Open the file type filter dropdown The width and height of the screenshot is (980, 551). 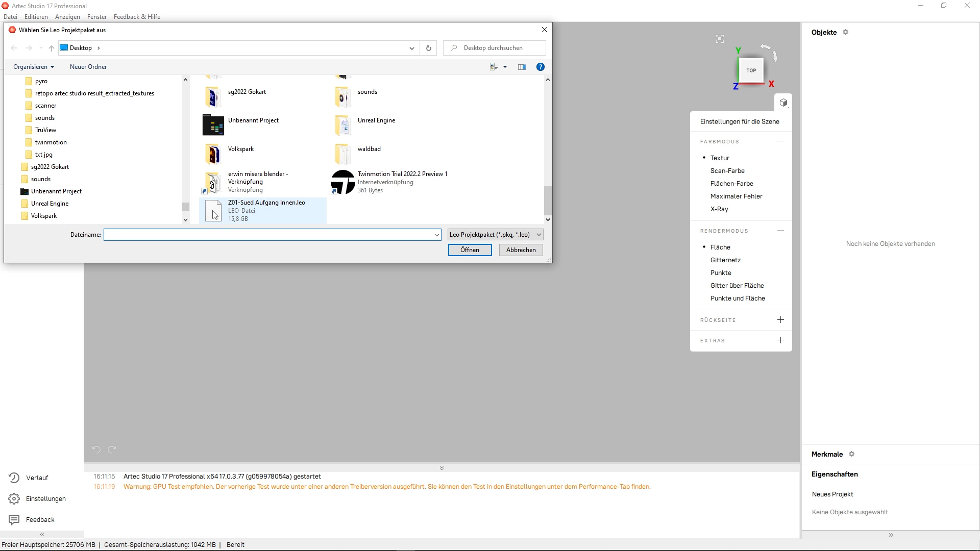(x=495, y=235)
